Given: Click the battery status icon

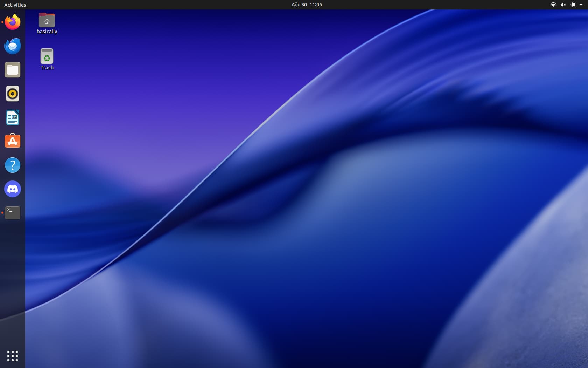Looking at the screenshot, I should (573, 5).
